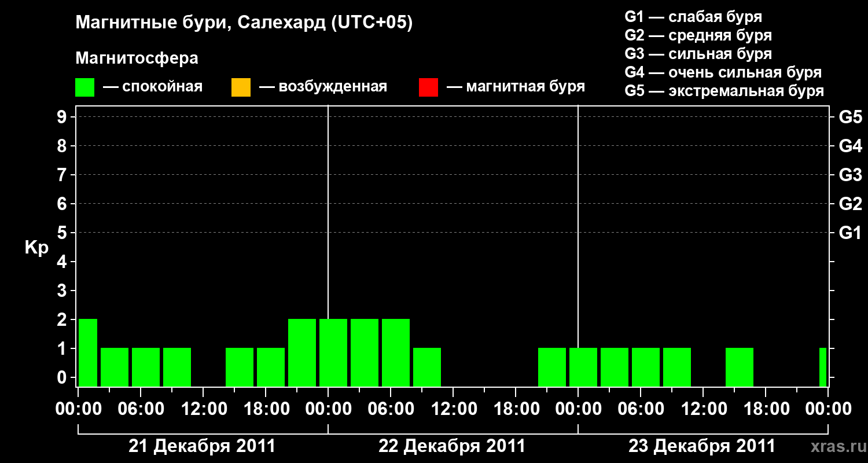868x463 pixels.
Task: Click the G4 — очень сильная буря line
Action: pyautogui.click(x=723, y=72)
